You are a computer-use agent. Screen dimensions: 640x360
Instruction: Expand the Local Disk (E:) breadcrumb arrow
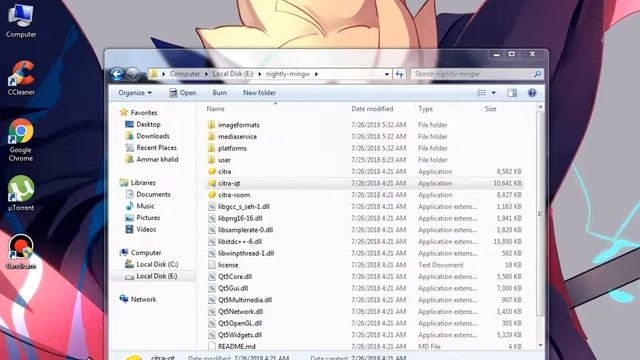[260, 74]
